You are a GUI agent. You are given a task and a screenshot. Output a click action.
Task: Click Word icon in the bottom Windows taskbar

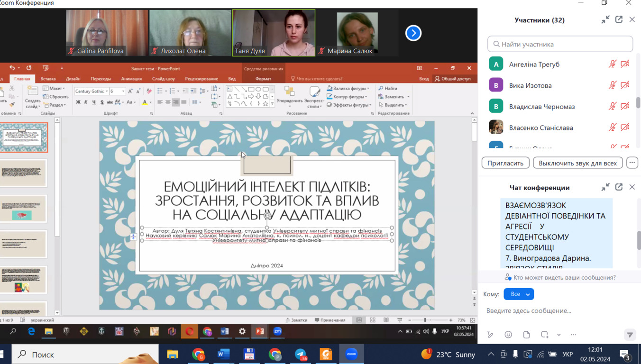tap(224, 354)
